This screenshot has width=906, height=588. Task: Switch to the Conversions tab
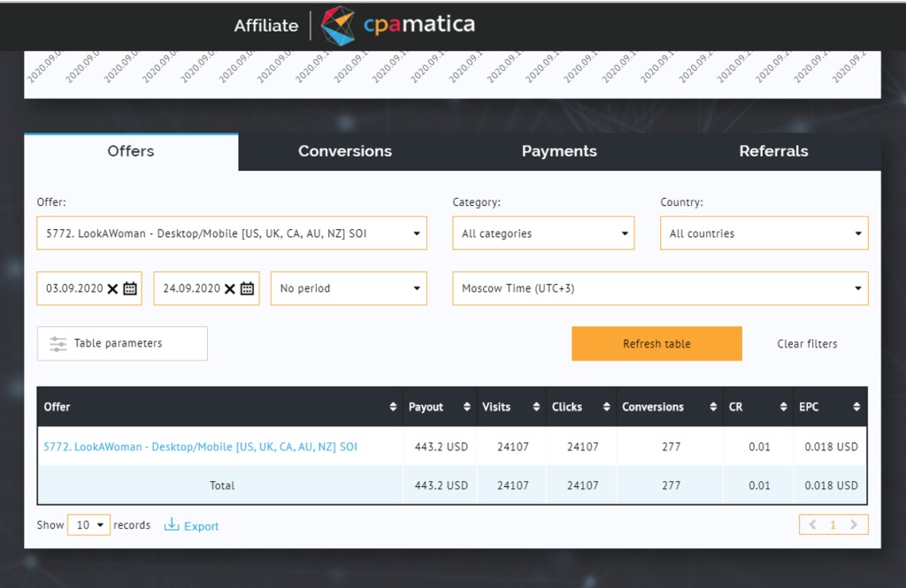tap(345, 151)
